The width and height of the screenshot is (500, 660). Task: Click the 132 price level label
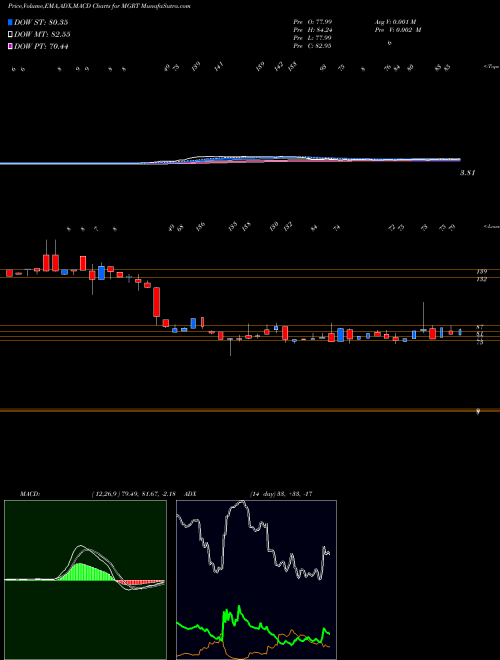[482, 279]
